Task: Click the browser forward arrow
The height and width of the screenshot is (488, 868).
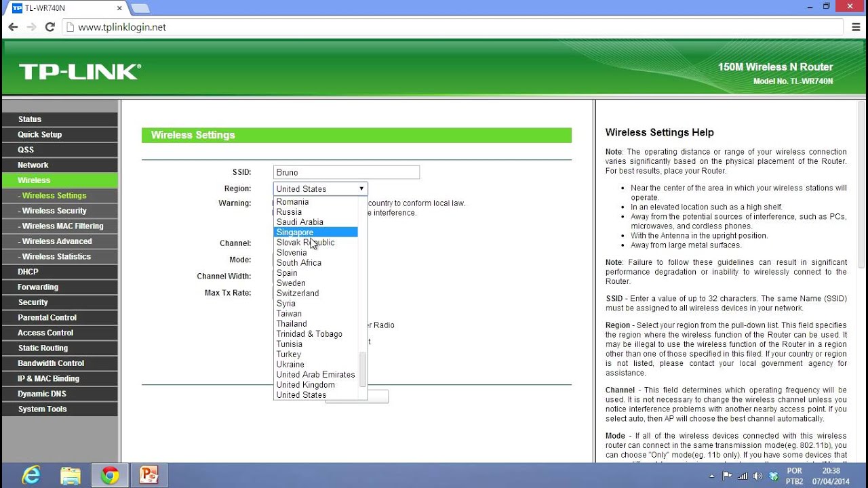Action: (31, 27)
